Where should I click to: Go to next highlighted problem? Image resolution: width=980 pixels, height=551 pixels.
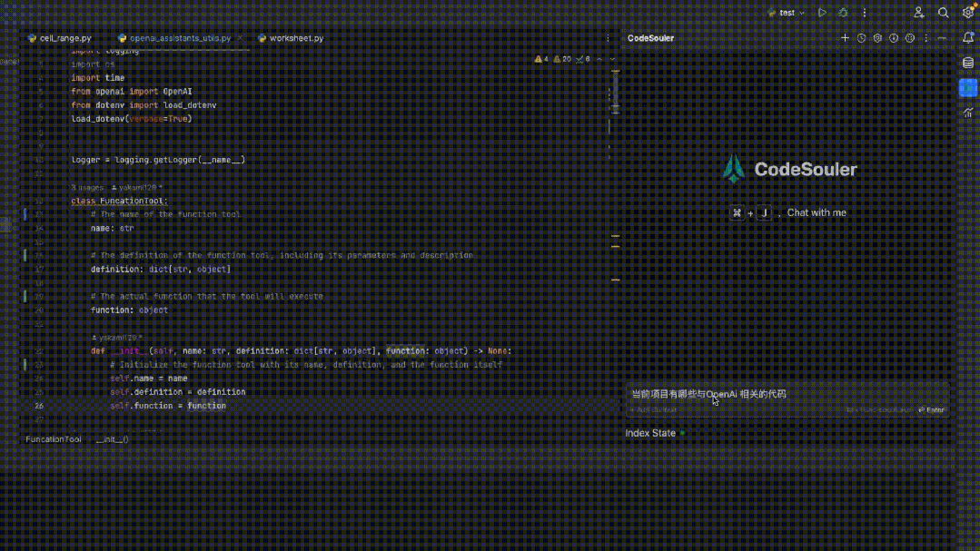pyautogui.click(x=612, y=59)
